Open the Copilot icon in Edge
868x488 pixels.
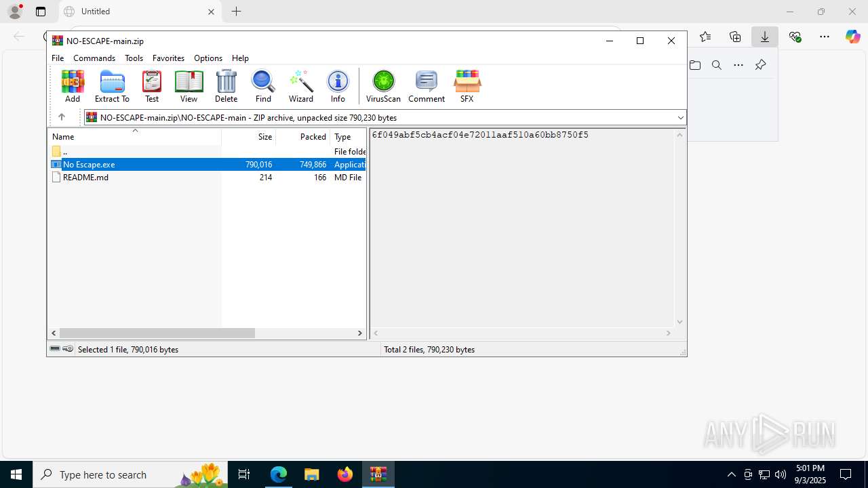click(x=852, y=37)
